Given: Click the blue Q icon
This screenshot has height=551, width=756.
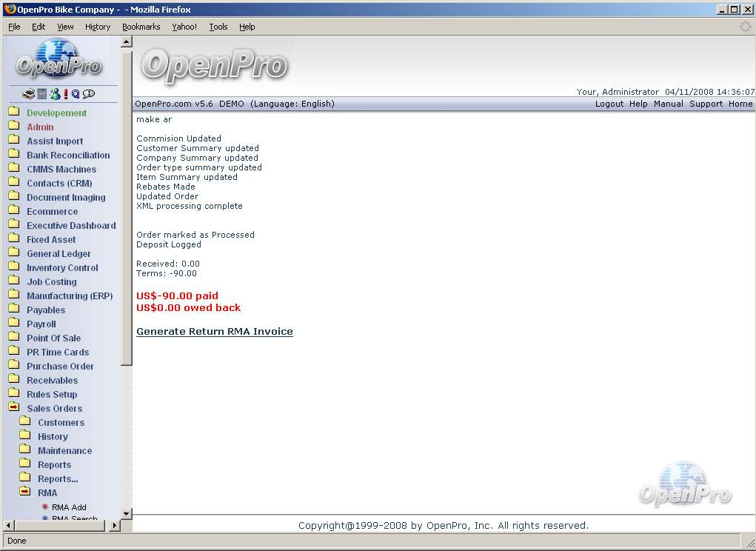Looking at the screenshot, I should pos(76,94).
